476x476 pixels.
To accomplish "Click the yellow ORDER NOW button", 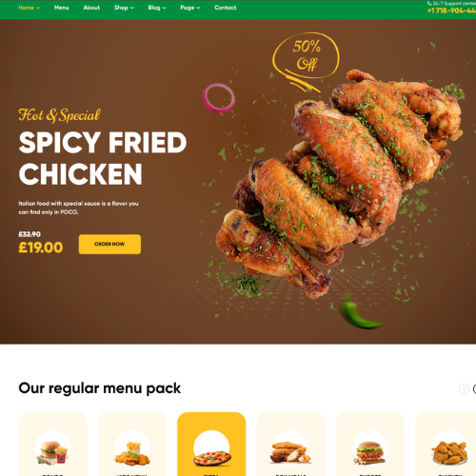I will coord(109,244).
